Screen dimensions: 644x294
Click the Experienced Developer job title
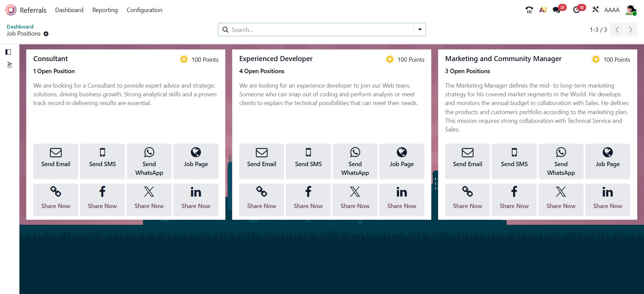[276, 59]
